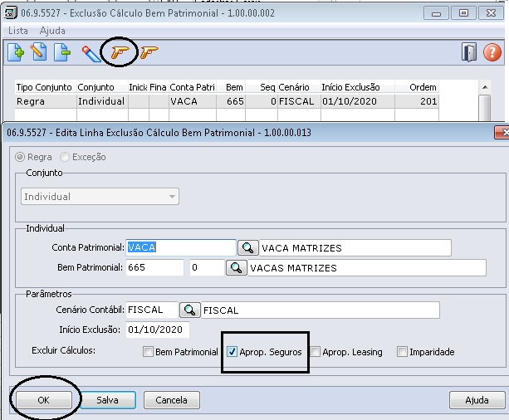
Task: Uncheck the Aprop. Seguros checkbox
Action: tap(232, 351)
